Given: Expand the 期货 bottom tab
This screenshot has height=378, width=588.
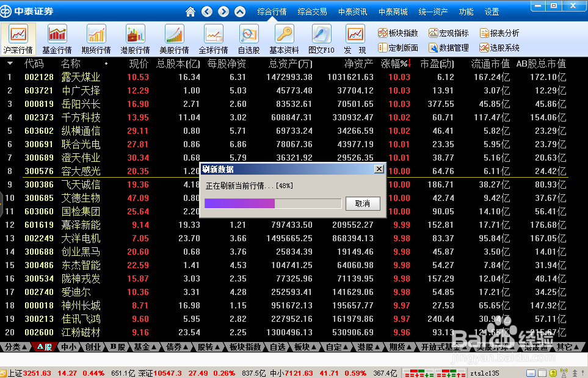Looking at the screenshot, I should [x=400, y=347].
